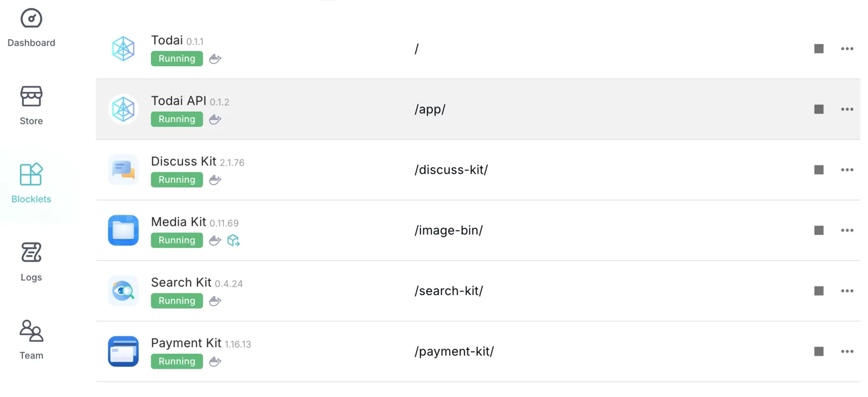
Task: Go to the Store section
Action: coord(31,97)
